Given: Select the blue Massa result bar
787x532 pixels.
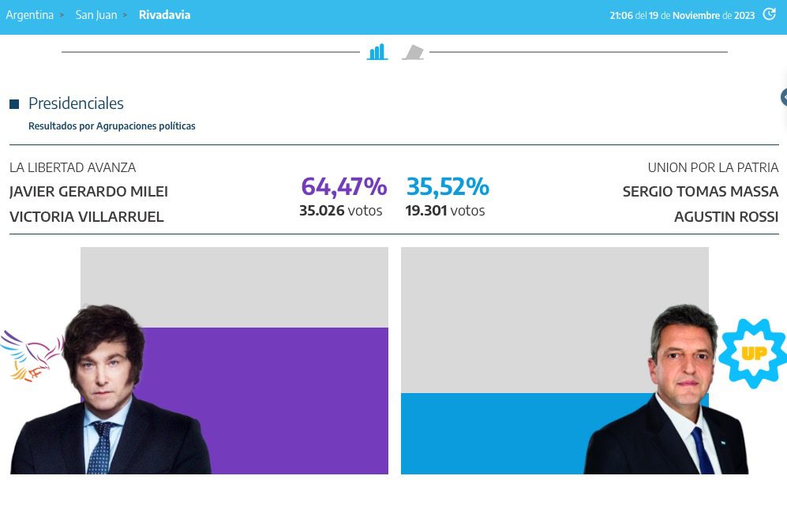Looking at the screenshot, I should 489,433.
